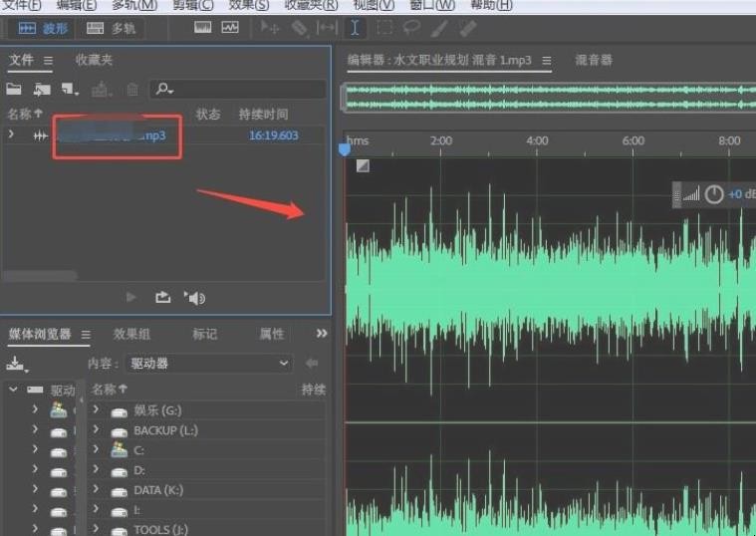This screenshot has width=756, height=536.
Task: Click the 2:00 mark on timeline ruler
Action: 440,140
